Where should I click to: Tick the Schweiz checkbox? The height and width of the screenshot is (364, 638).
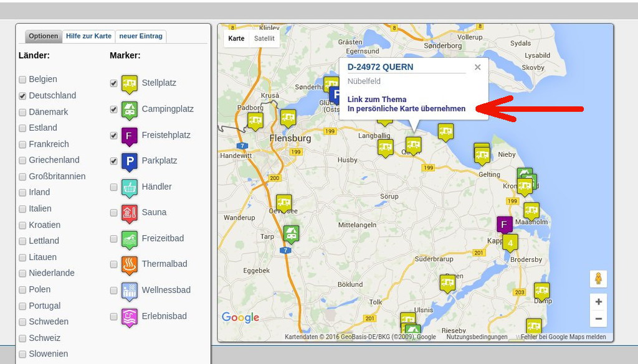[x=23, y=338]
